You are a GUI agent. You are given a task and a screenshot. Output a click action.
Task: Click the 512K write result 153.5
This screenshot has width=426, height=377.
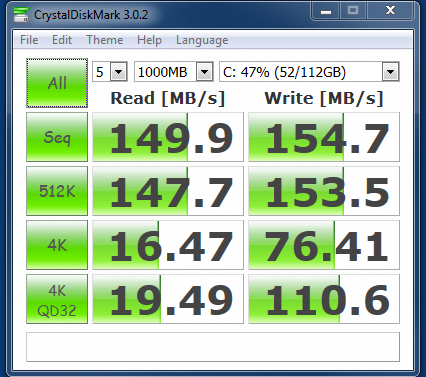click(324, 191)
